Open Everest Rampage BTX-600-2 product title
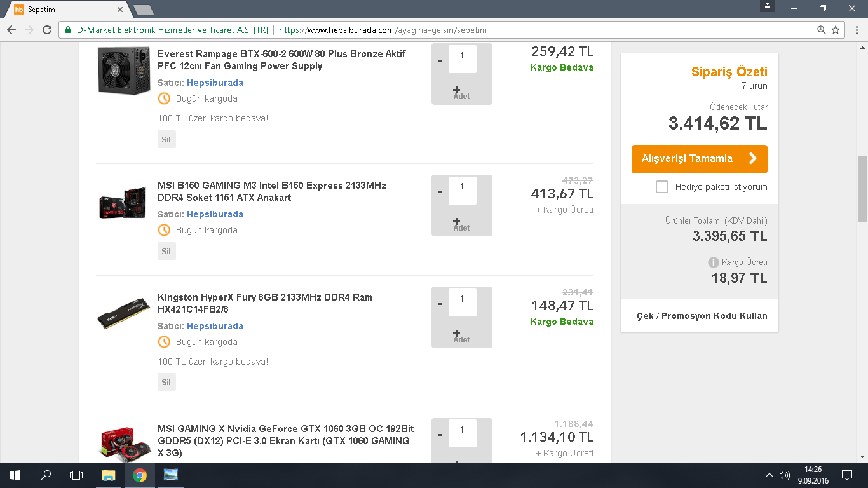Image resolution: width=868 pixels, height=488 pixels. point(281,60)
